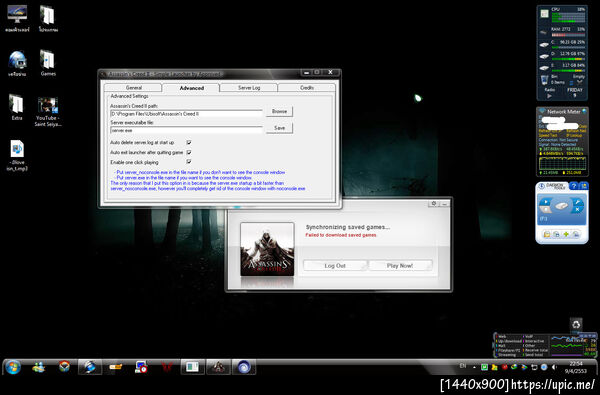Open the Recycle Bin gadget icon
600x395 pixels.
tap(576, 324)
